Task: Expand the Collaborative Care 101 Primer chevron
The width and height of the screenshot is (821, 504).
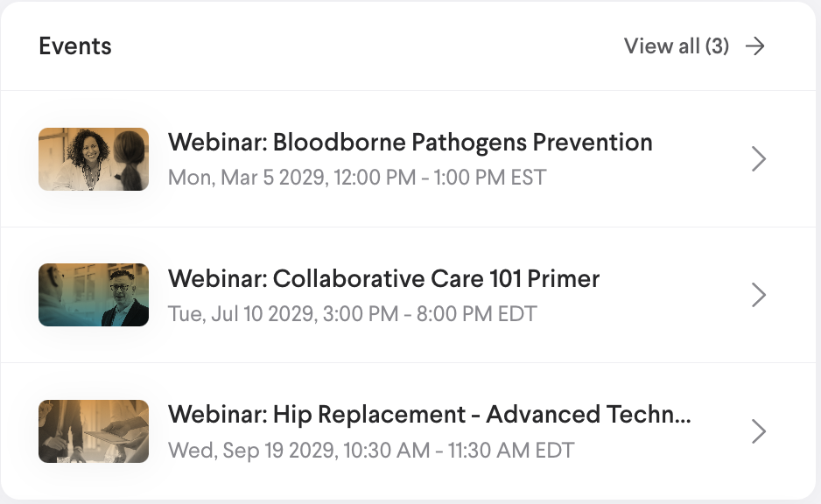Action: [x=759, y=295]
